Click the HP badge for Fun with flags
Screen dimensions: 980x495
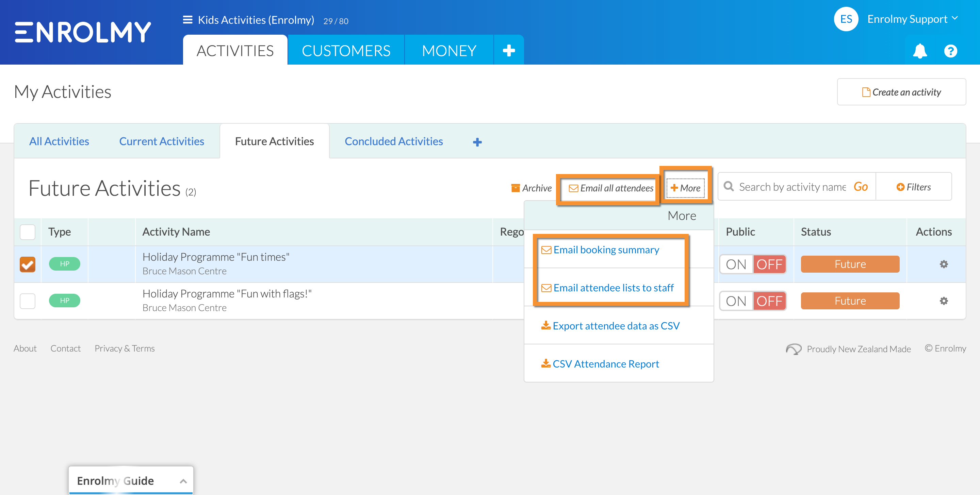tap(64, 301)
